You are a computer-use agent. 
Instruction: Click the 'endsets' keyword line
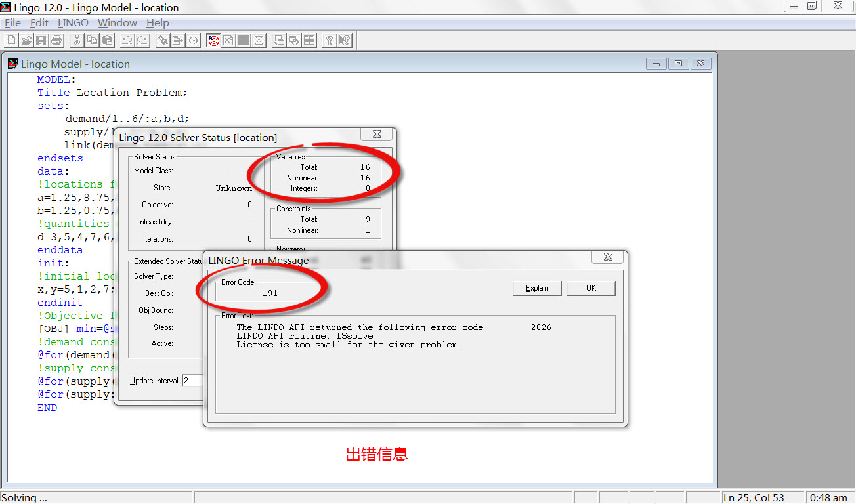pyautogui.click(x=60, y=158)
